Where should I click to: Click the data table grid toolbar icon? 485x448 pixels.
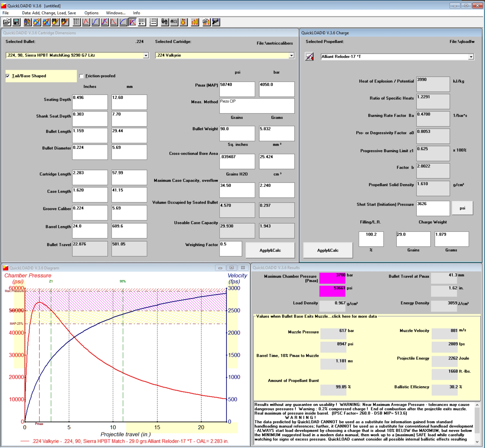coord(76,22)
